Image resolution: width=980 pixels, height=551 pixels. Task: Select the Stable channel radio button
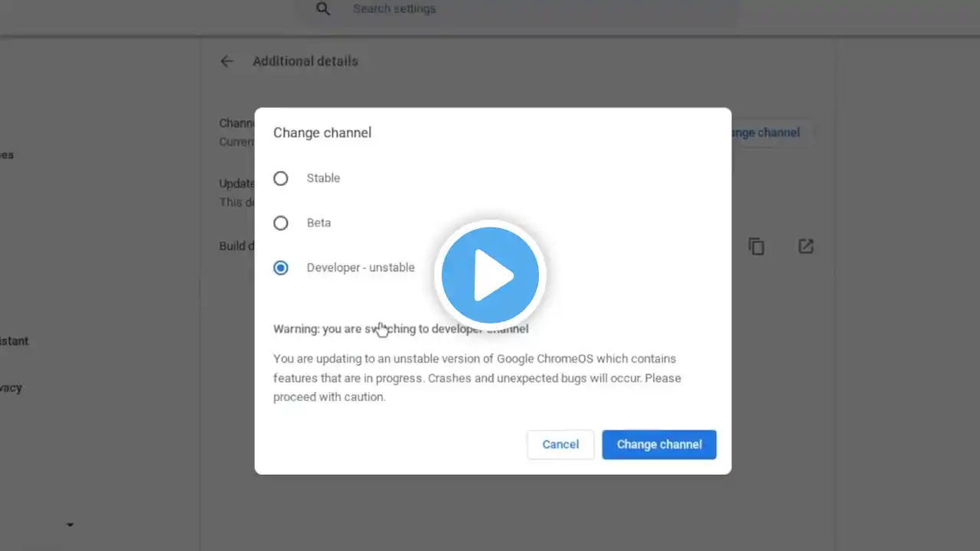(x=281, y=178)
